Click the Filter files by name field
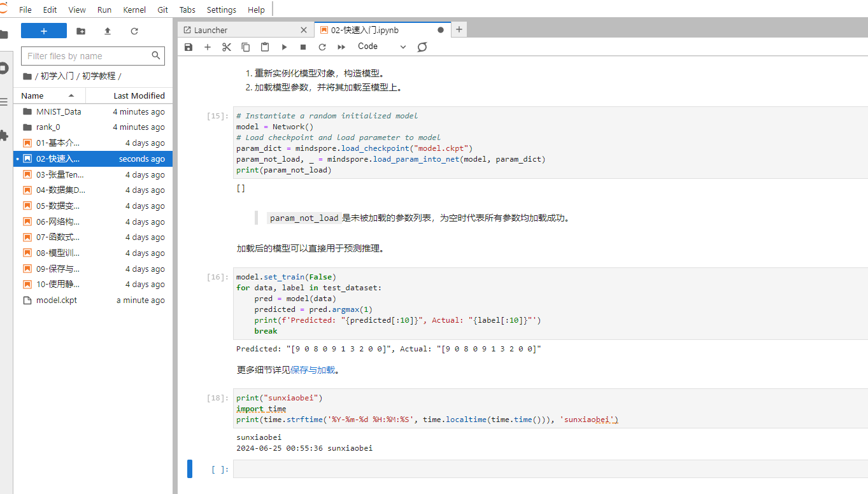The height and width of the screenshot is (494, 868). point(93,56)
